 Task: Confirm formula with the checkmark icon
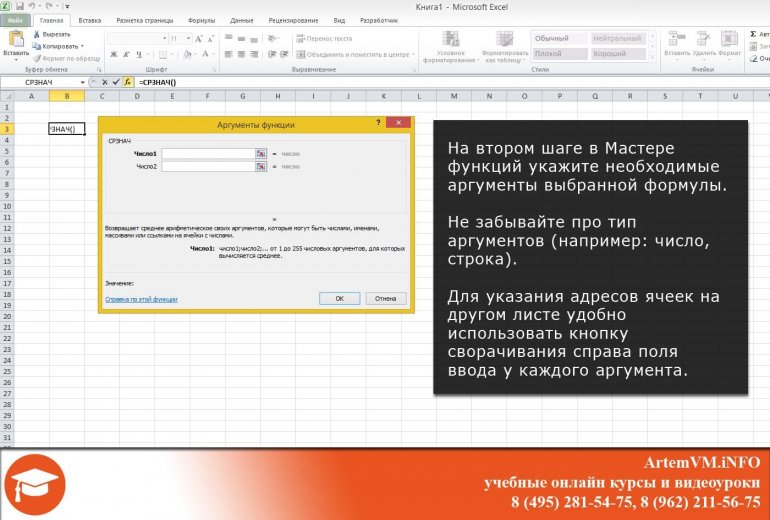116,82
